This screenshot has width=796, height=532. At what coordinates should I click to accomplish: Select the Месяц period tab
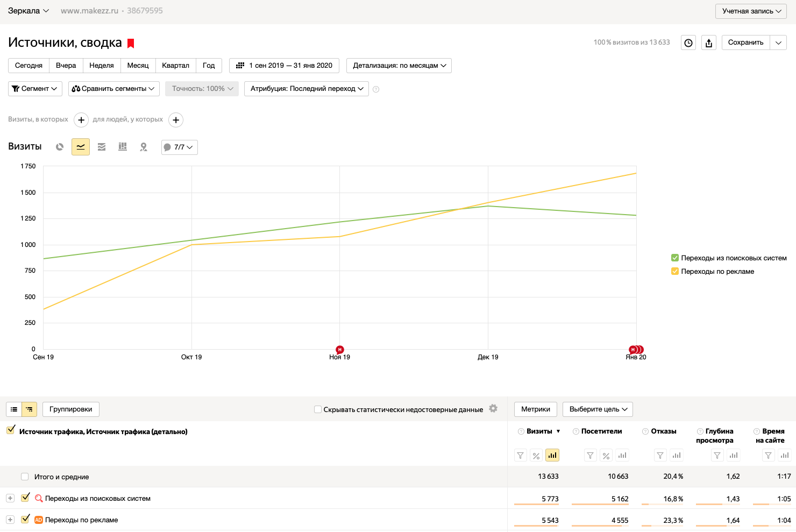(x=138, y=66)
